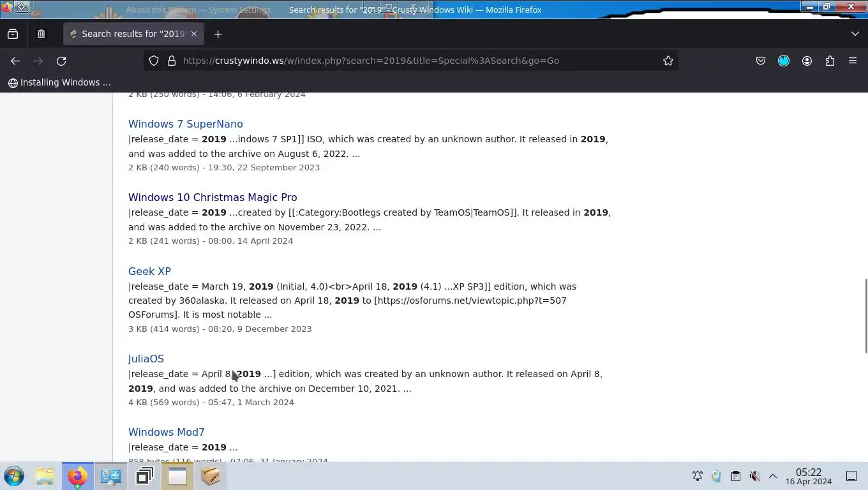Open clipboard tray icon

[x=735, y=476]
